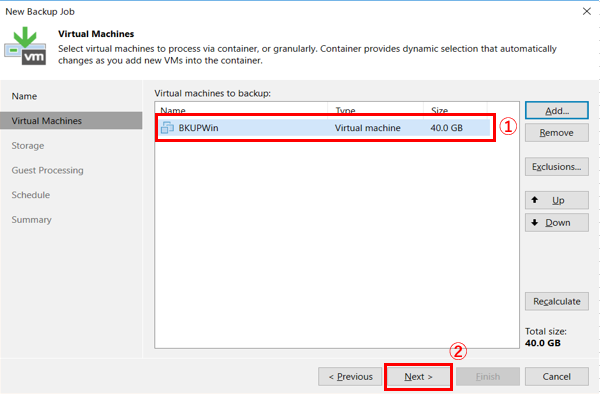Viewport: 600px width, 394px height.
Task: Click the down arrow icon on Down button
Action: [535, 222]
